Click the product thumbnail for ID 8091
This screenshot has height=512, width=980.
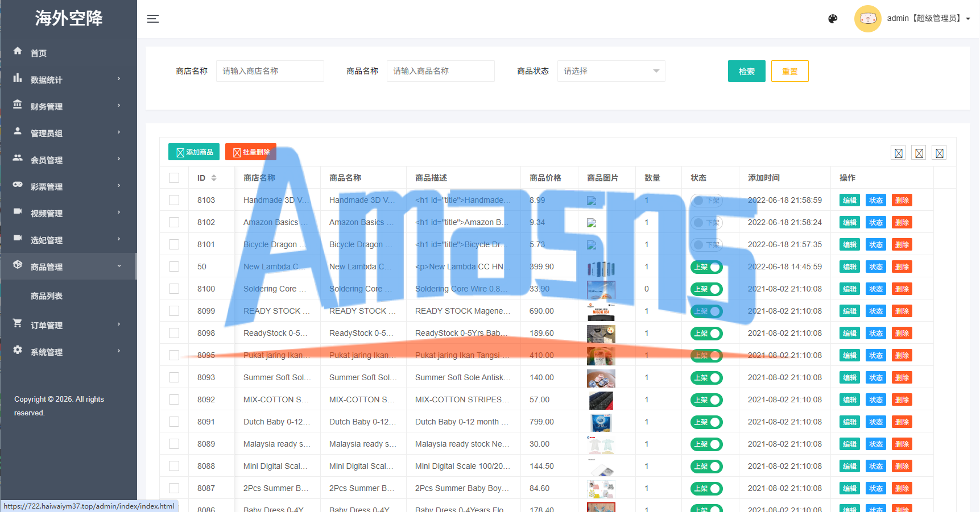tap(601, 422)
